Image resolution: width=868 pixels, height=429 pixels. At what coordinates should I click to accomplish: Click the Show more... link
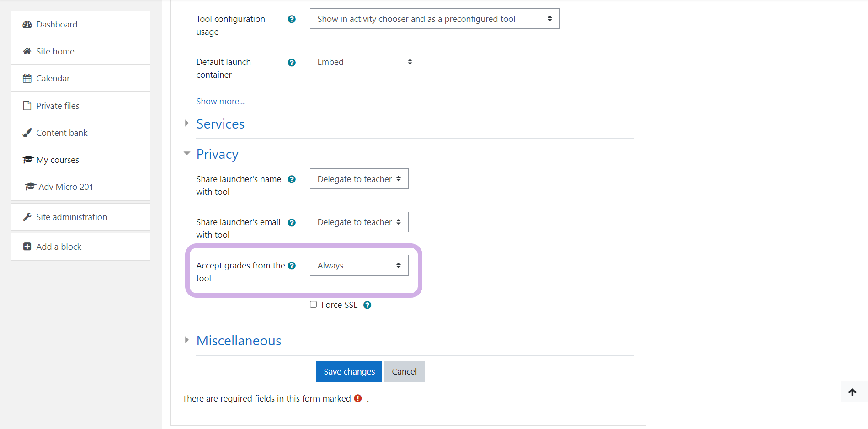tap(220, 101)
